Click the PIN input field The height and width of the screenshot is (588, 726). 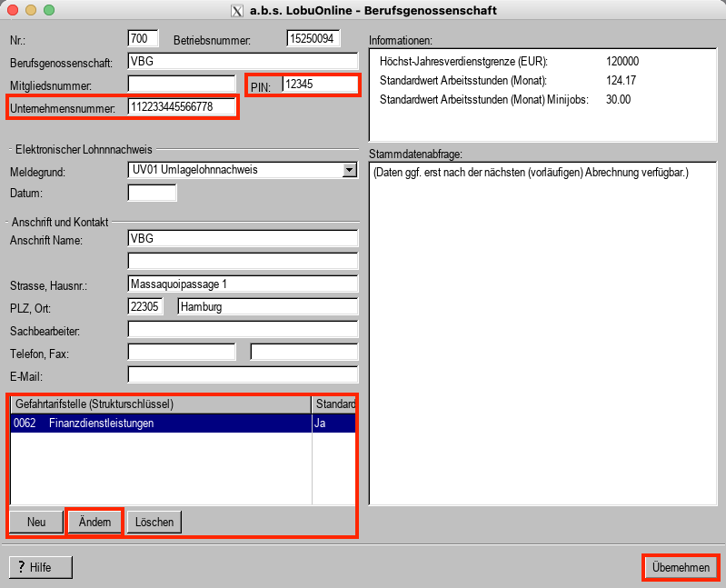pos(319,85)
